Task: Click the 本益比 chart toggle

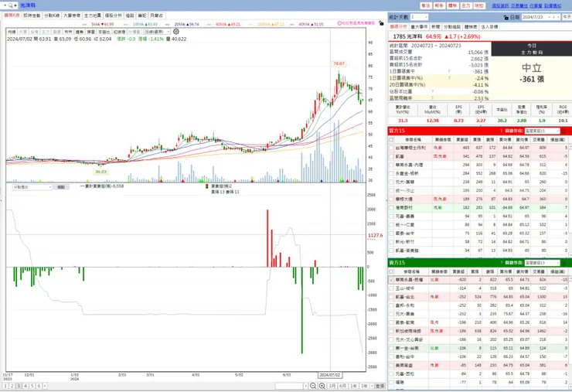Action: coord(104,32)
